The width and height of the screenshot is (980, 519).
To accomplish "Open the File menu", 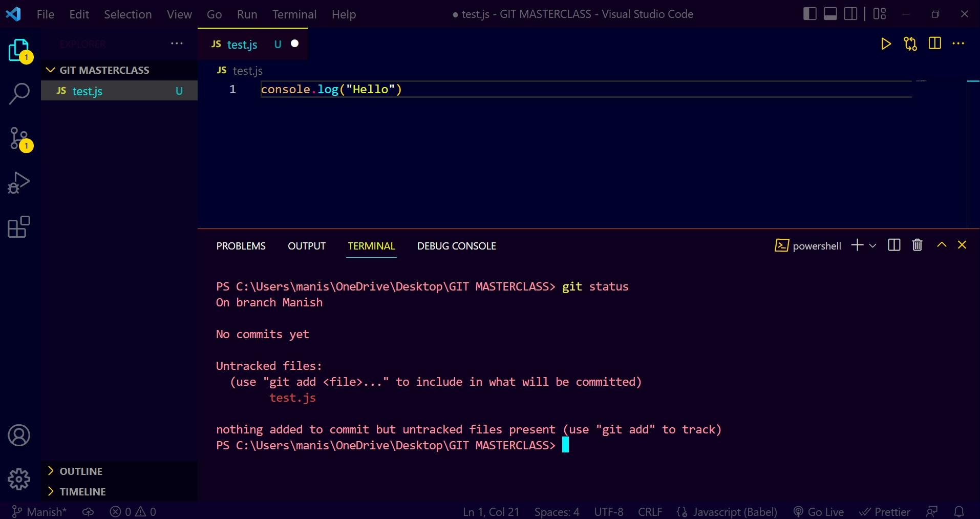I will tap(46, 14).
